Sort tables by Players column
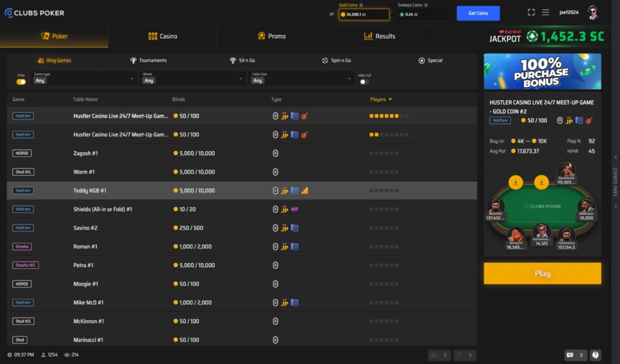The width and height of the screenshot is (620, 364). coord(380,99)
